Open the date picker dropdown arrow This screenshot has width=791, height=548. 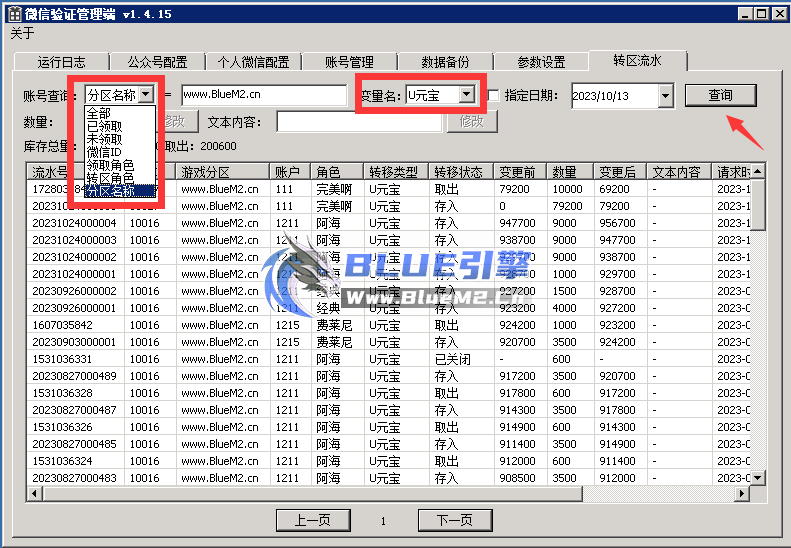pyautogui.click(x=665, y=95)
